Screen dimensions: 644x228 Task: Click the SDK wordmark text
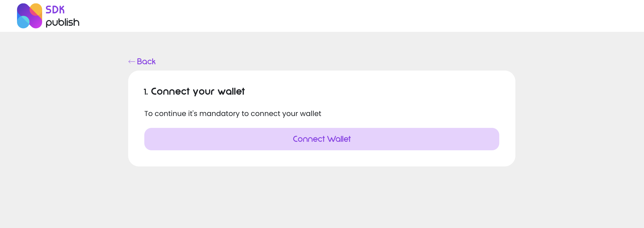click(55, 10)
